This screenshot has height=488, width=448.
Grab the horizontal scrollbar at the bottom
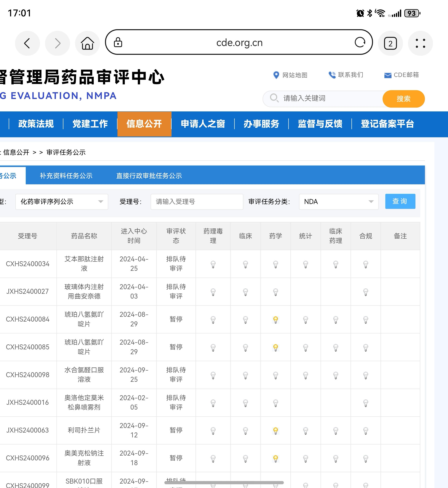pos(224,482)
